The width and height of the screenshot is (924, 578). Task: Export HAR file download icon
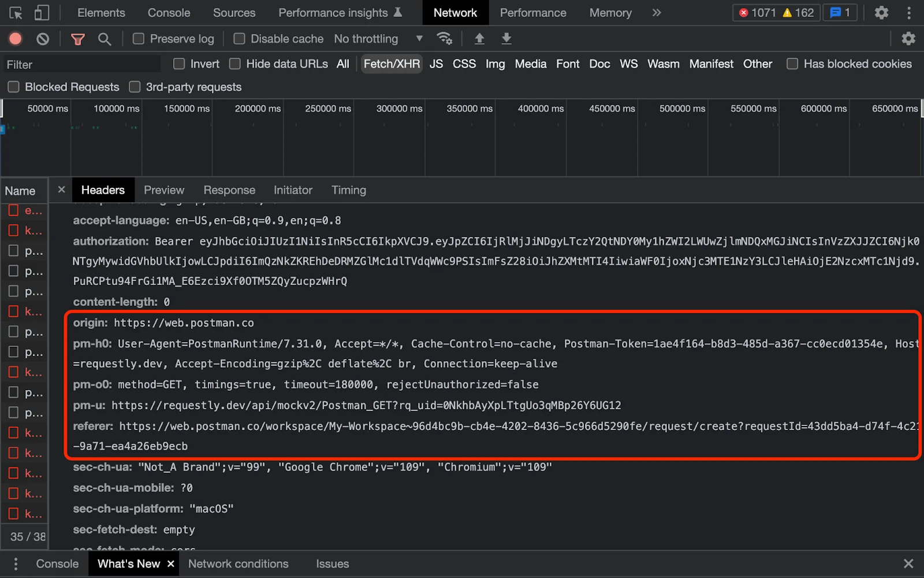(506, 39)
